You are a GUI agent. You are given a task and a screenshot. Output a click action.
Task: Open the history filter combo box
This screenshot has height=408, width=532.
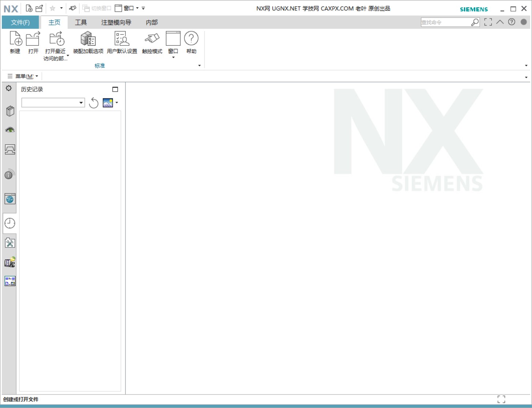53,103
